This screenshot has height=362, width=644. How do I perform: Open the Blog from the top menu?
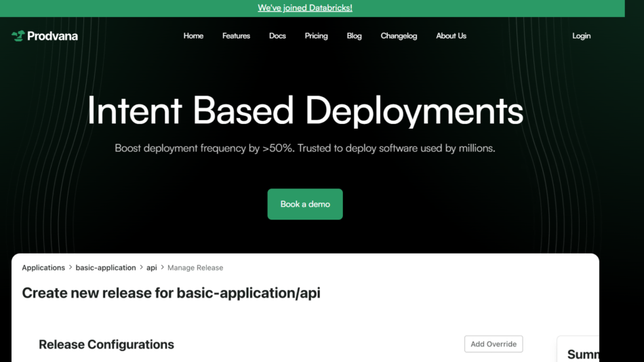(x=354, y=36)
